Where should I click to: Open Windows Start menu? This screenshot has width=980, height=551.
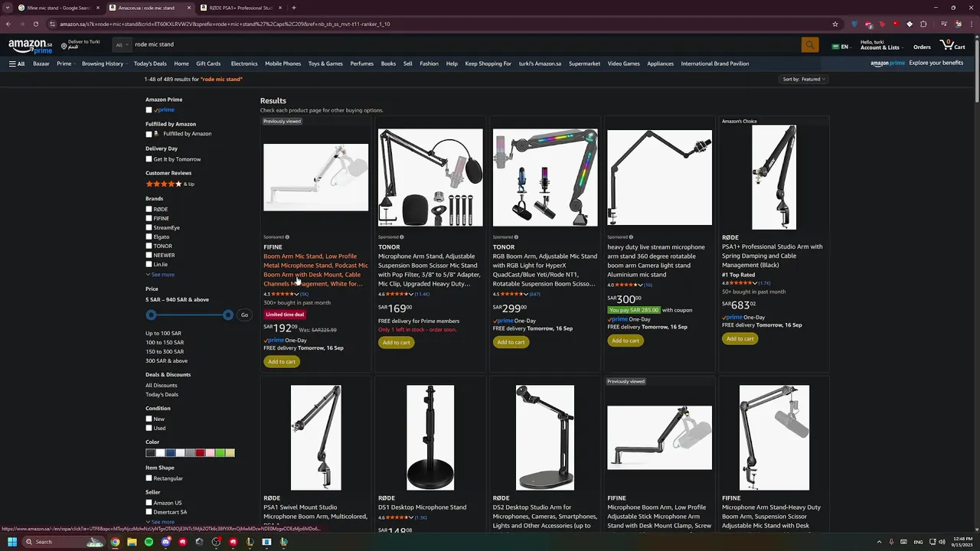12,542
